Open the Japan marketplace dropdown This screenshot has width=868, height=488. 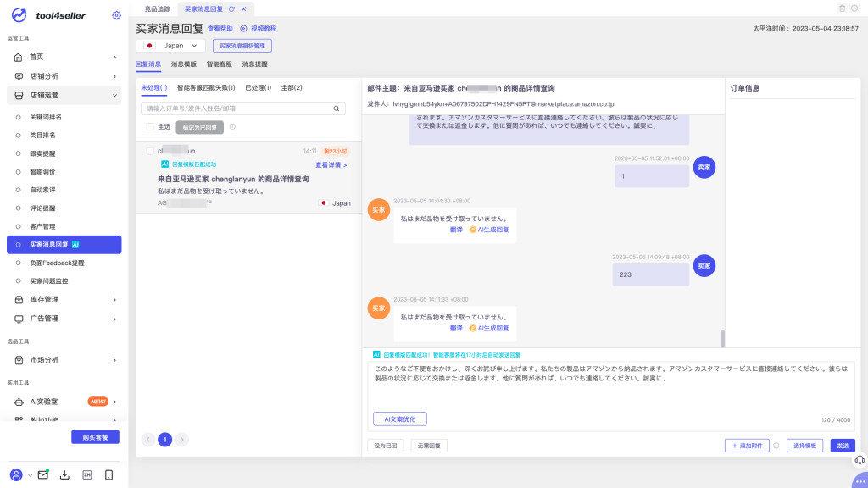[x=170, y=46]
